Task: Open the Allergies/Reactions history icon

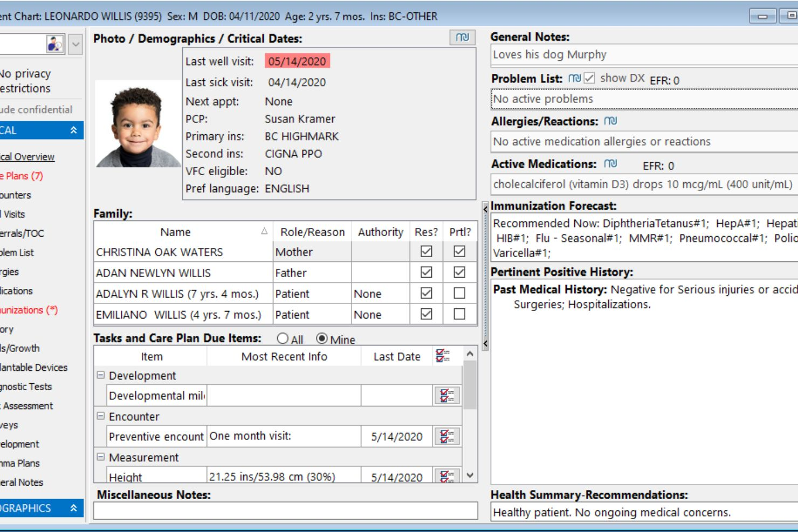Action: click(610, 121)
